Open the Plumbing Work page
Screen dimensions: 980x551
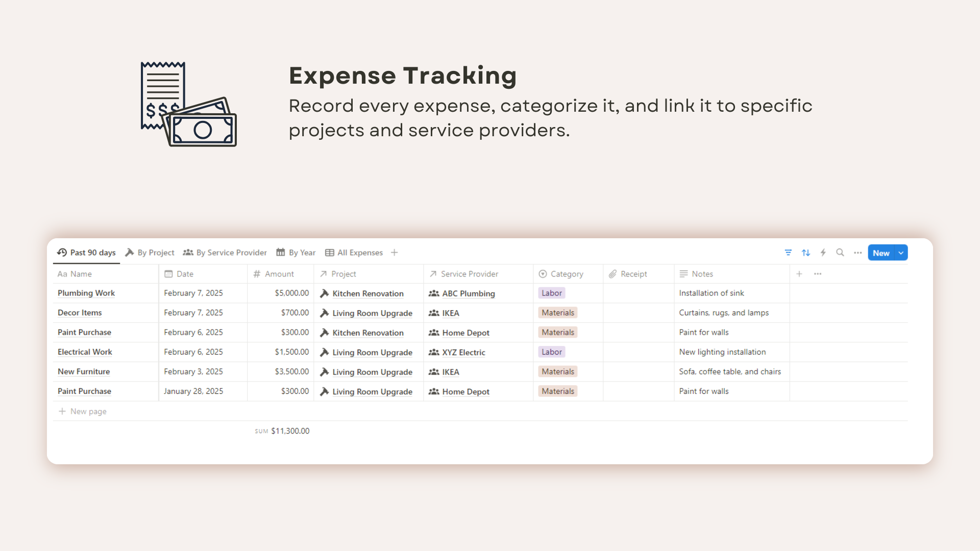(86, 293)
